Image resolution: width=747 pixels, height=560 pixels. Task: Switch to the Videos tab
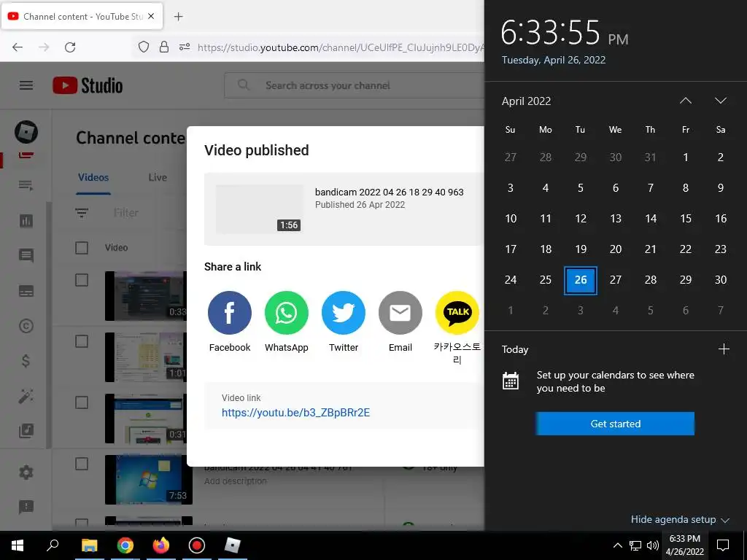click(x=93, y=178)
